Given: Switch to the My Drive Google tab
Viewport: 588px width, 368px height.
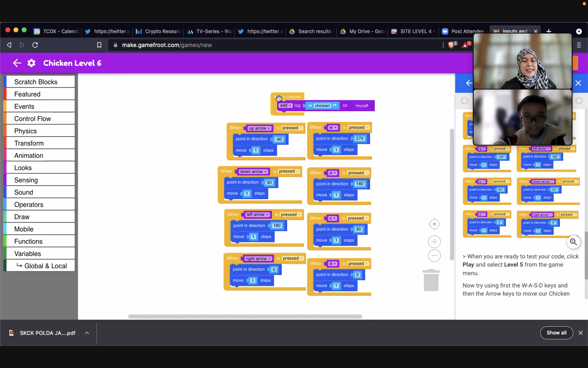Looking at the screenshot, I should tap(362, 31).
